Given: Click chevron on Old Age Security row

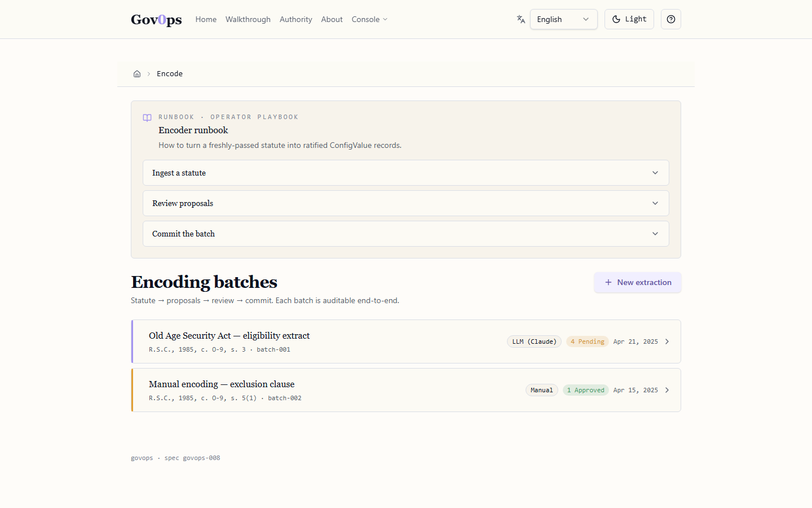Looking at the screenshot, I should click(x=667, y=341).
